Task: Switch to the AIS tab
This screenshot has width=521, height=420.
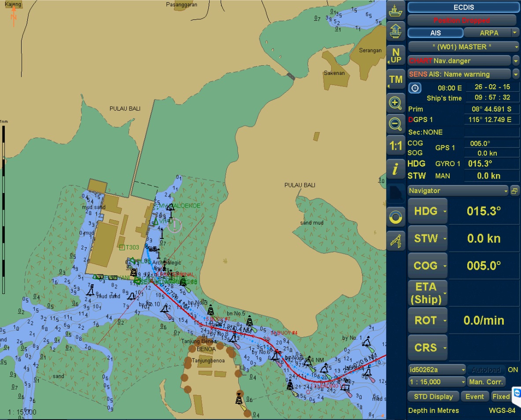Action: click(435, 33)
